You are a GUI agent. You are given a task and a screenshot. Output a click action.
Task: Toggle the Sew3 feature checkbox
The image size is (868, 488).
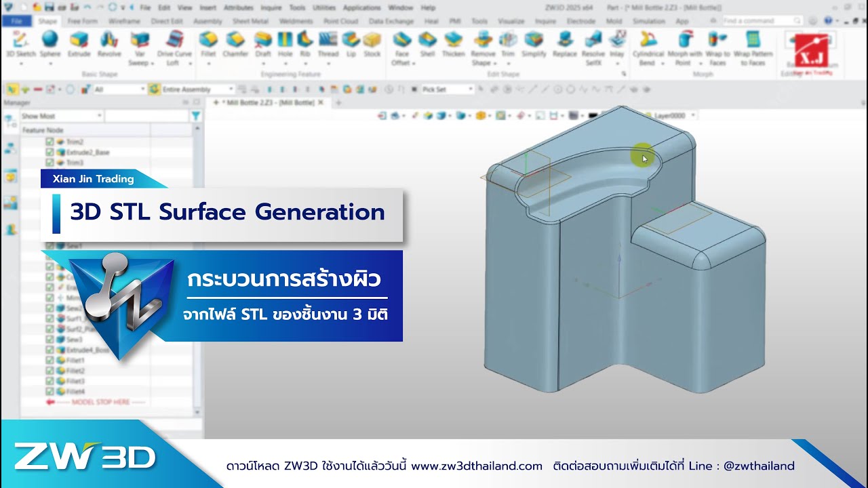point(50,340)
